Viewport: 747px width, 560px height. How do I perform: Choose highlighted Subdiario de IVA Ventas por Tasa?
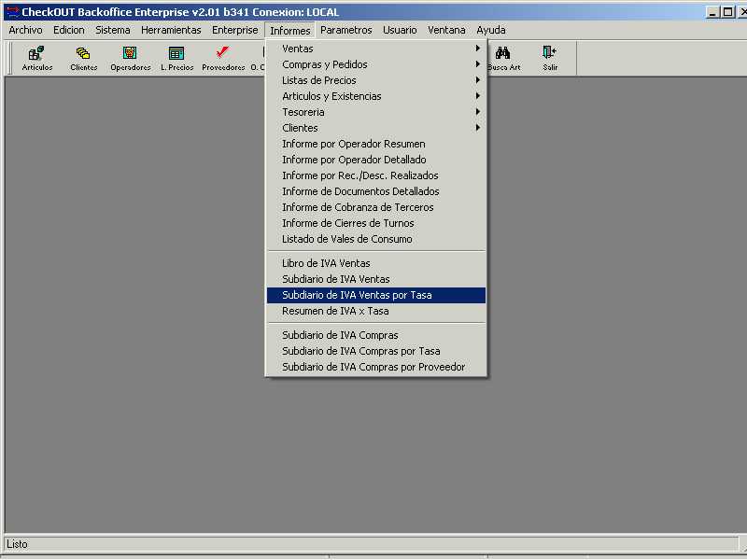(376, 295)
